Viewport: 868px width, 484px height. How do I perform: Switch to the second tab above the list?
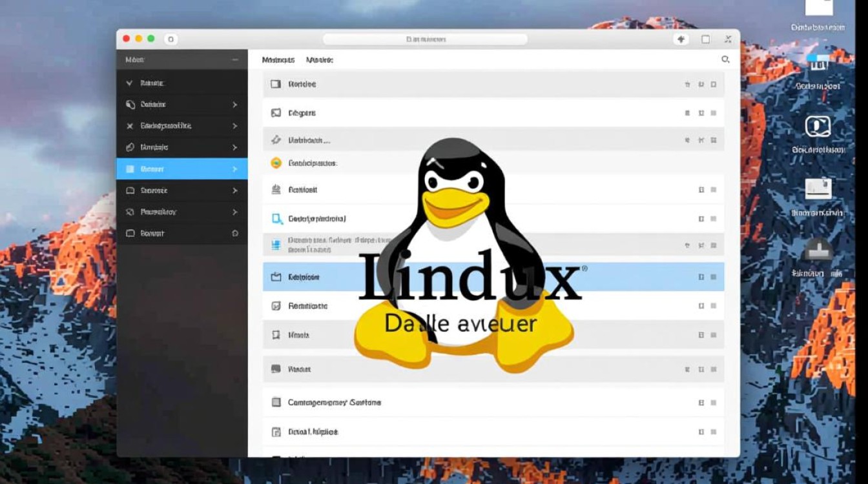click(319, 60)
